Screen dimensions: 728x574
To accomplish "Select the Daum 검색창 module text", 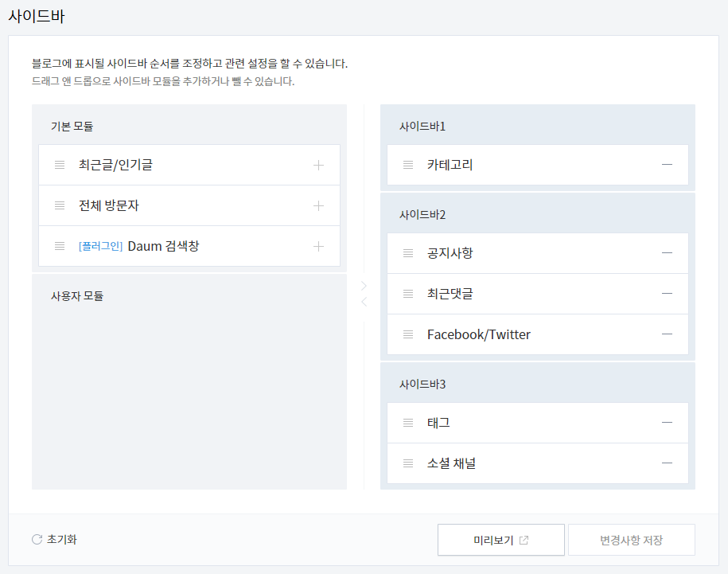I will (x=163, y=246).
